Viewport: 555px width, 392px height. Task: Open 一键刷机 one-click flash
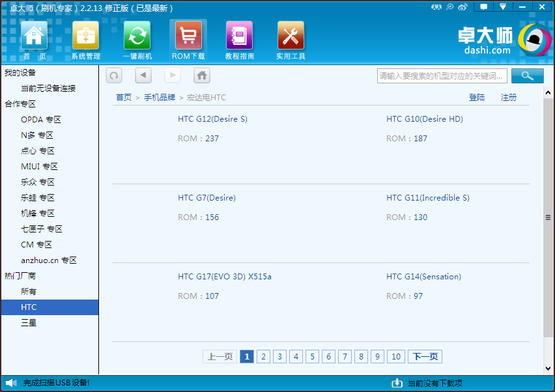[137, 40]
